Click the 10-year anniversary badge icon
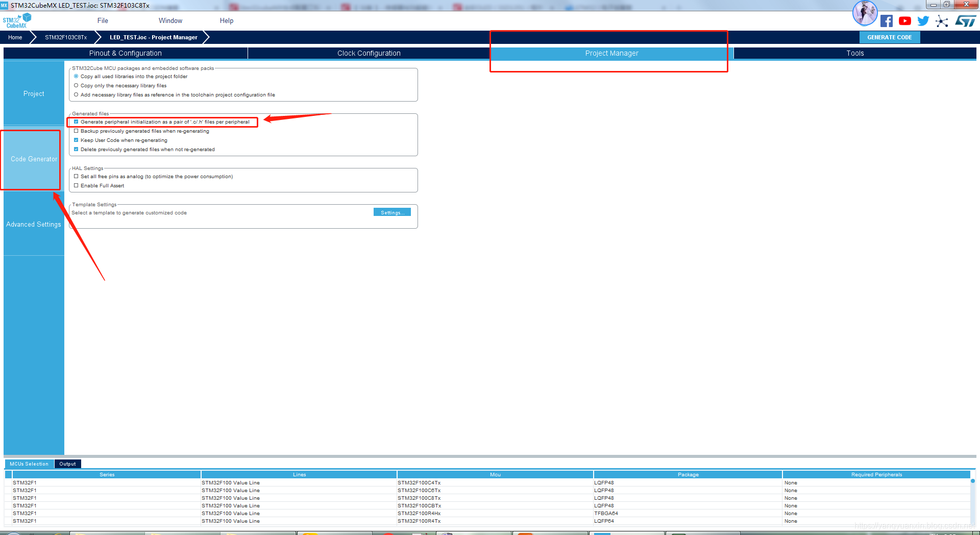980x535 pixels. coord(865,13)
